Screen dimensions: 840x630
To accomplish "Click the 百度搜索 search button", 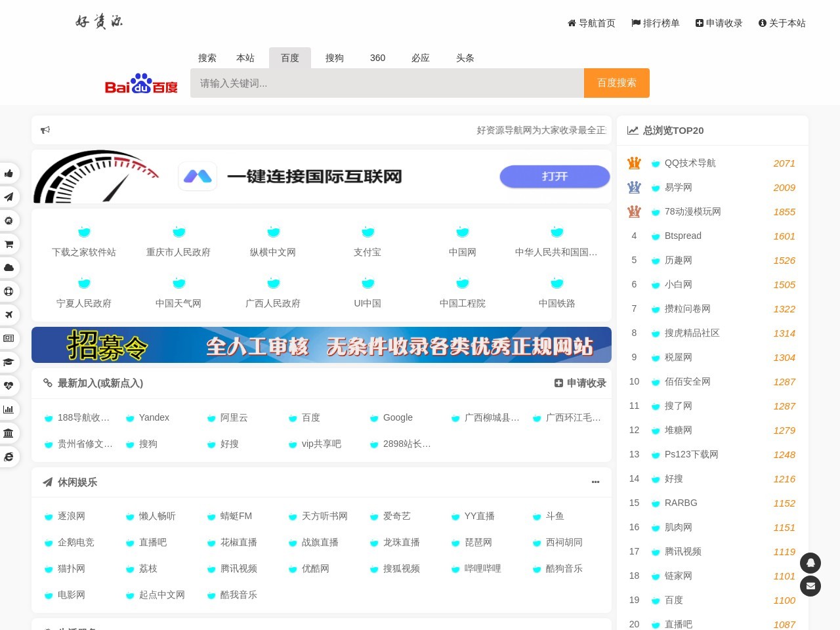I will pyautogui.click(x=616, y=83).
